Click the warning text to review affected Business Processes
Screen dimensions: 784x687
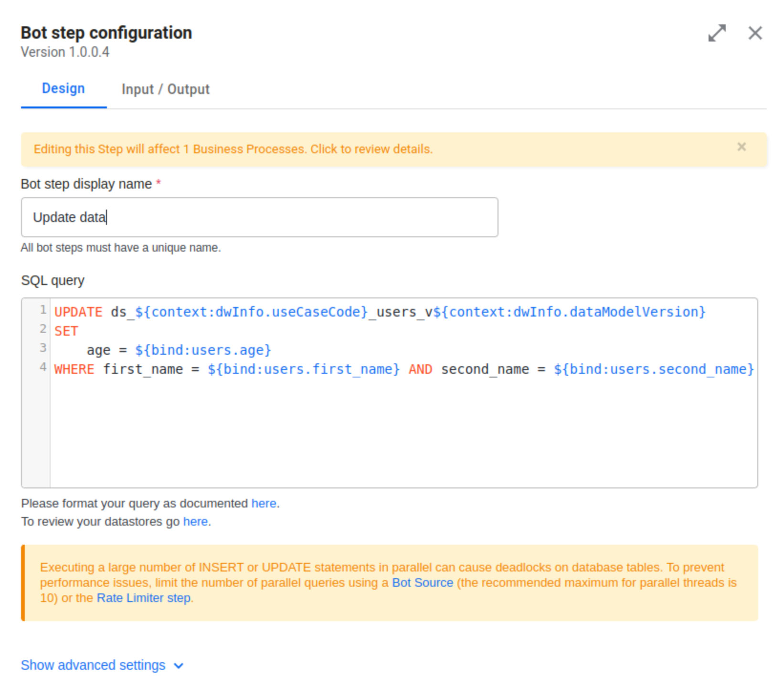click(x=233, y=149)
